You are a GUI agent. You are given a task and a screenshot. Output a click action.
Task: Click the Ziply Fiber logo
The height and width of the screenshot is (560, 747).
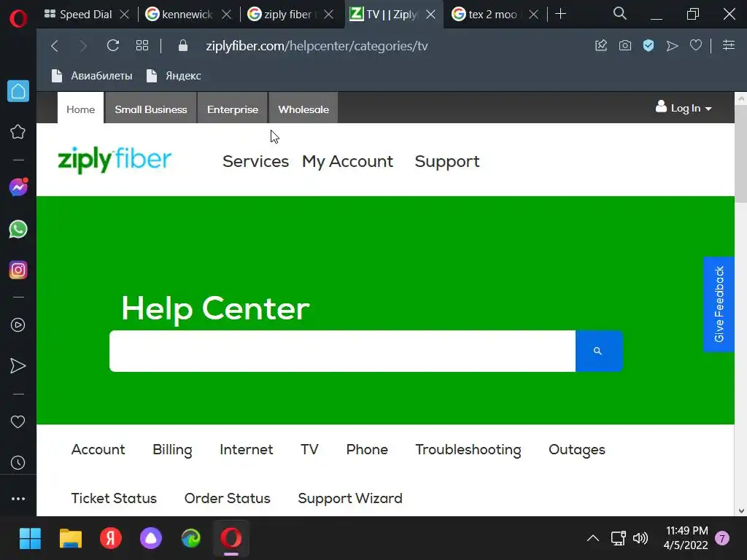(115, 160)
